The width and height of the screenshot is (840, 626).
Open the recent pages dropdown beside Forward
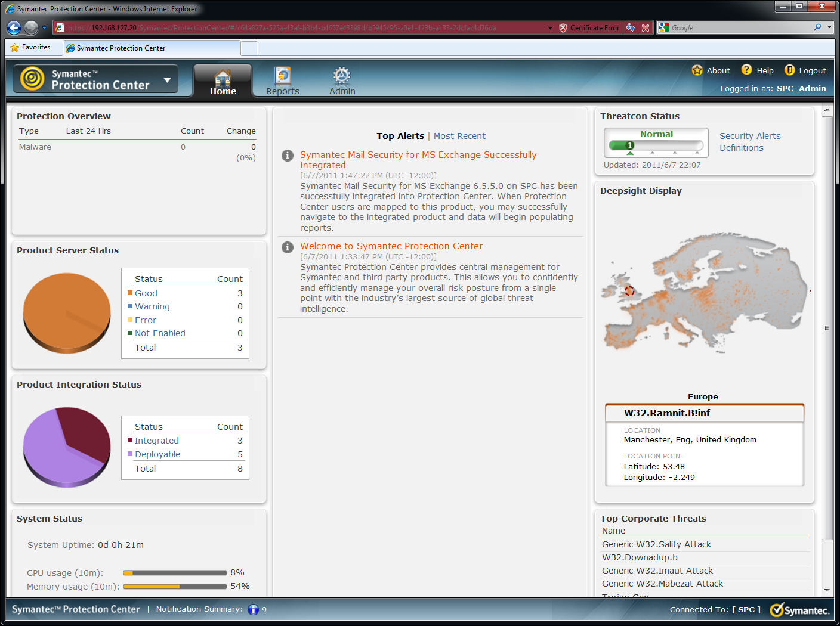(x=44, y=27)
